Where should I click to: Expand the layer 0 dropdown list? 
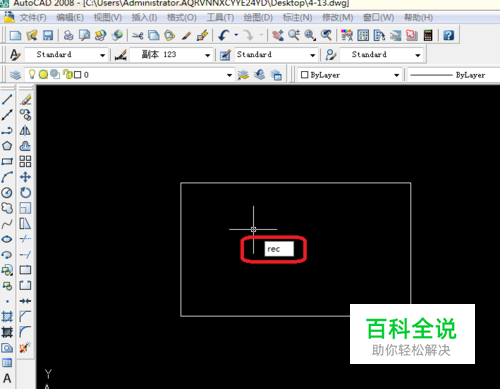[x=229, y=75]
